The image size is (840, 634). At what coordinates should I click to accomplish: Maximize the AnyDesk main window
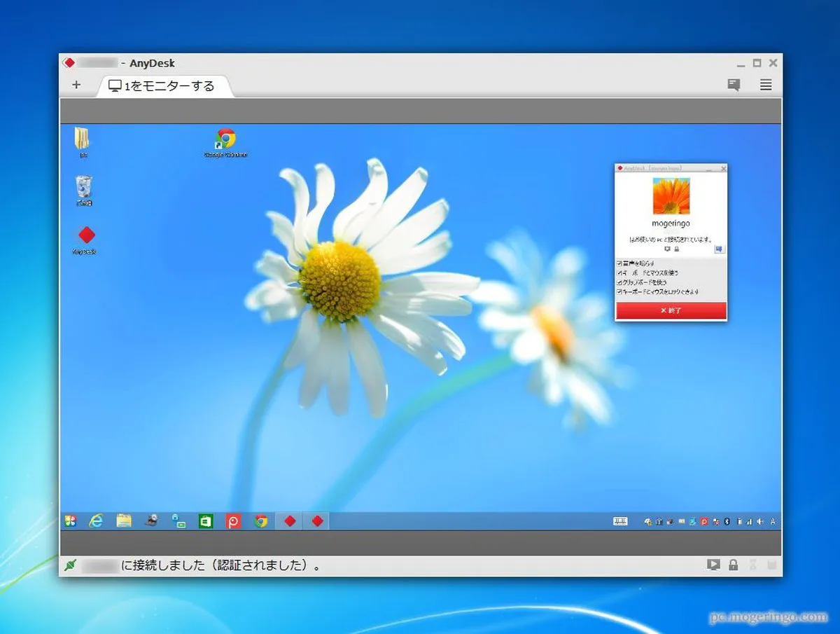tap(757, 63)
